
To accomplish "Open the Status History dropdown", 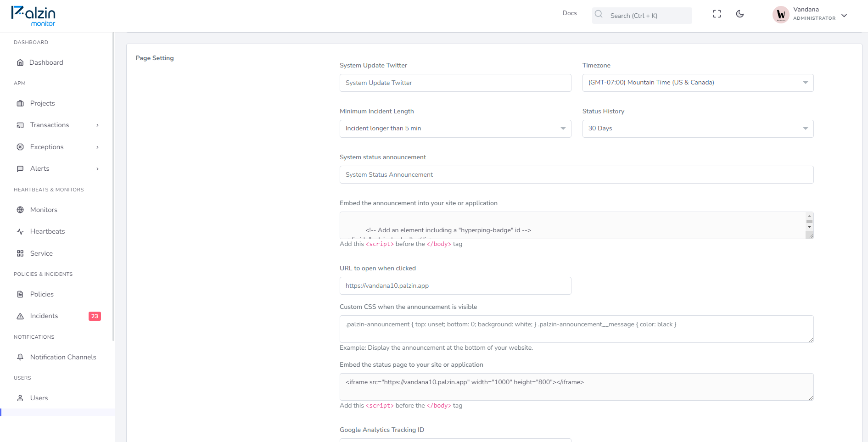I will (x=698, y=129).
